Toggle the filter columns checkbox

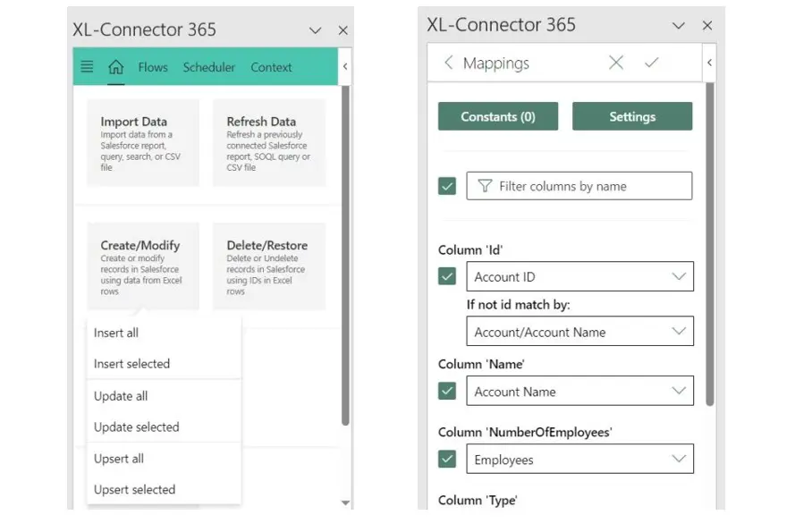point(446,185)
